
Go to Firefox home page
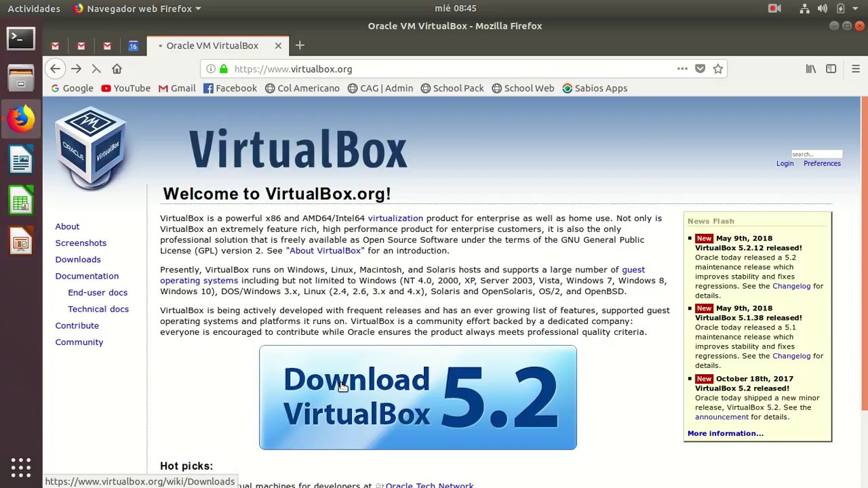tap(117, 68)
